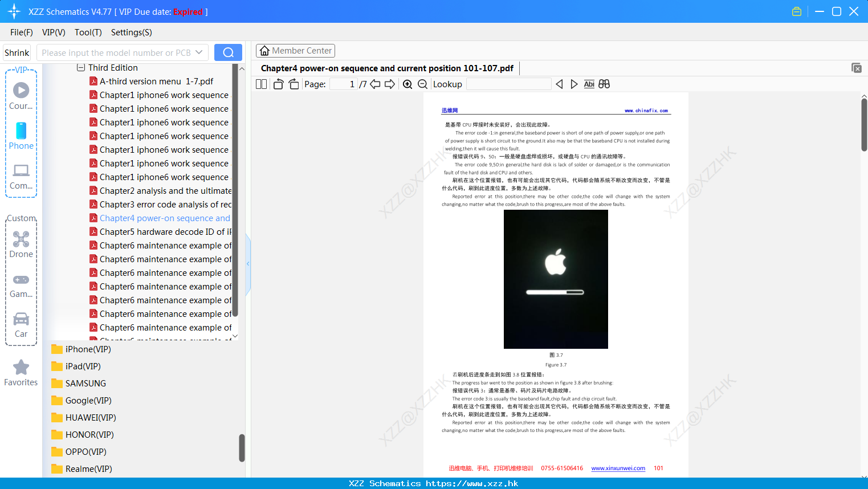The image size is (868, 489).
Task: Visit the www.xzz.hk link in status bar
Action: click(472, 483)
